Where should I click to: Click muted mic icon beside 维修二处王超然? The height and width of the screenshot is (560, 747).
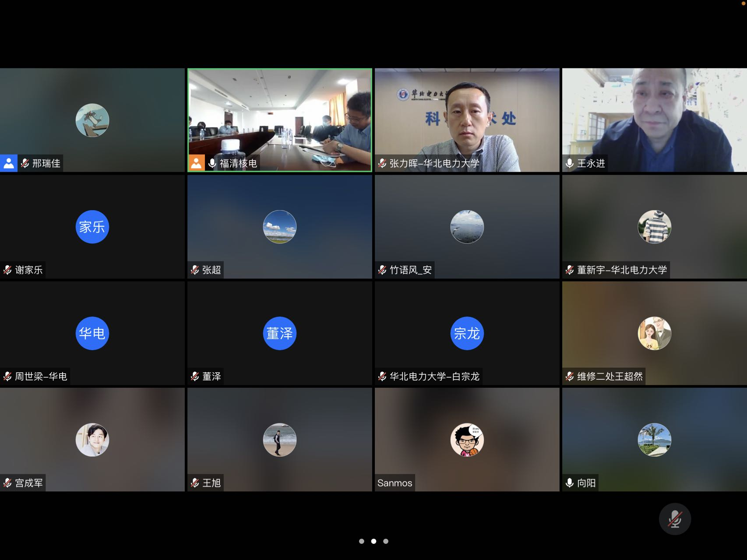(x=570, y=376)
